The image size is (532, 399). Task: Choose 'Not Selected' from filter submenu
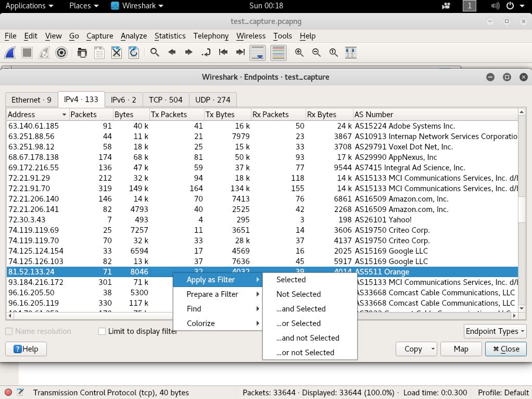tap(298, 294)
